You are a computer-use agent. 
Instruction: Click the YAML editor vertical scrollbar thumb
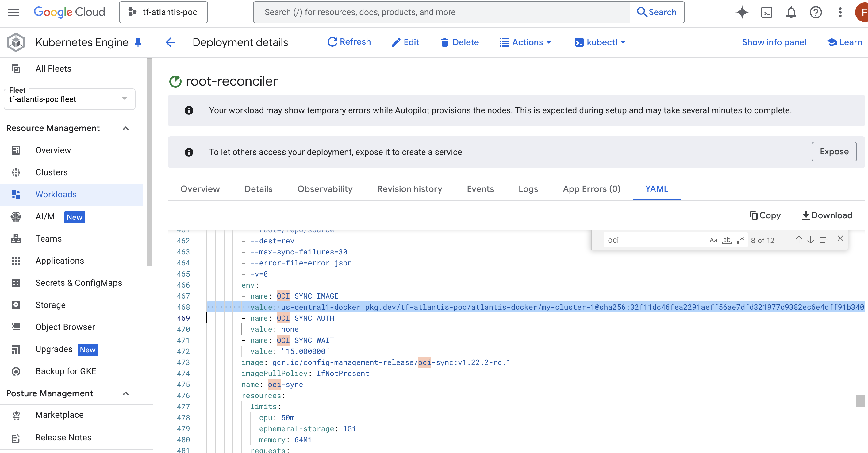860,401
